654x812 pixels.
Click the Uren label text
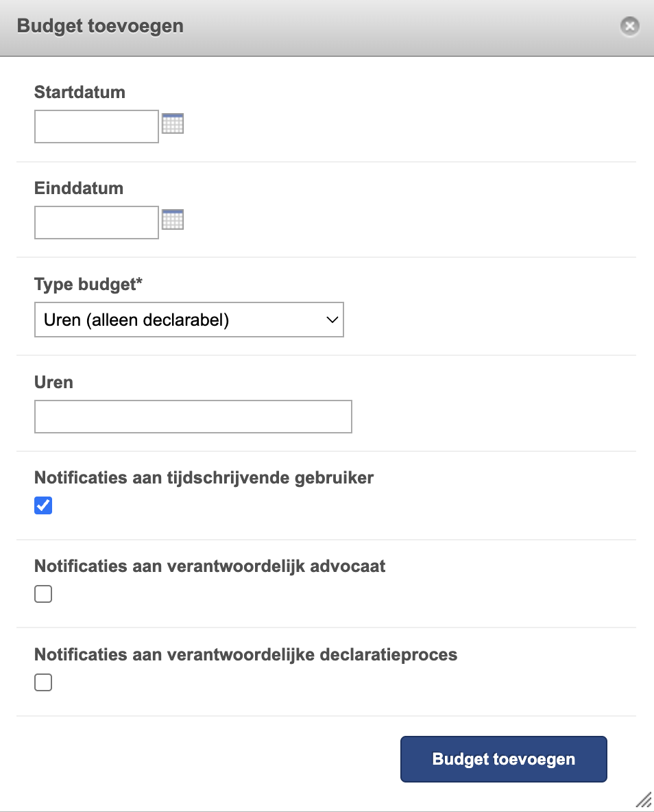pyautogui.click(x=53, y=382)
